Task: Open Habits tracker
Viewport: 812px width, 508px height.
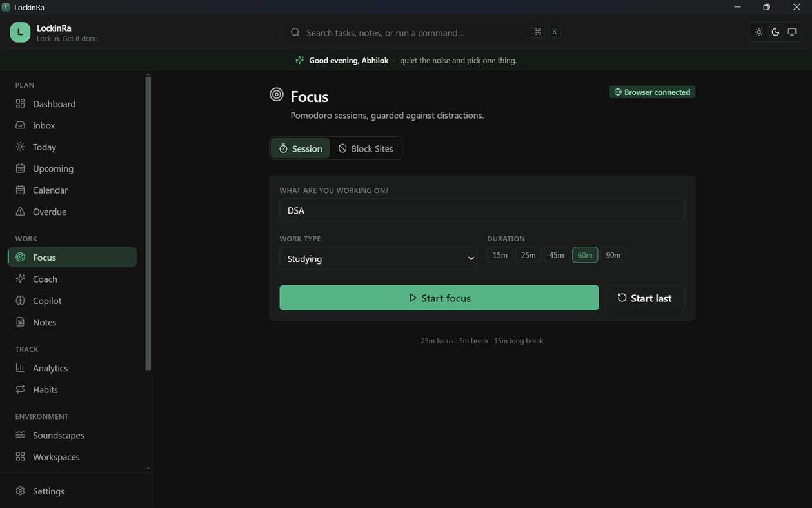Action: coord(72,389)
